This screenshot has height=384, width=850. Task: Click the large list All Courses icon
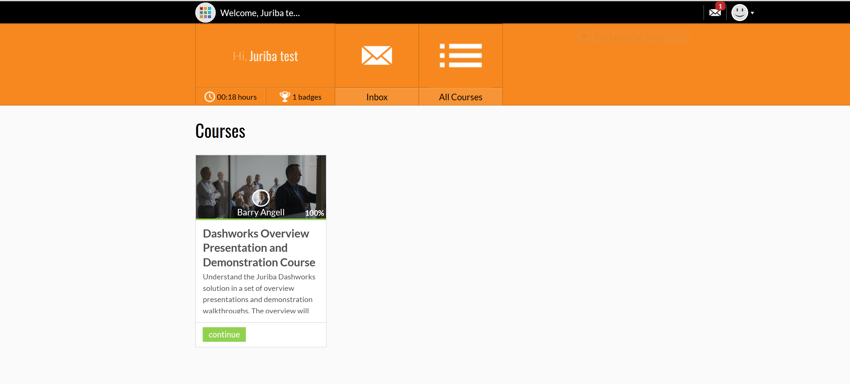461,55
